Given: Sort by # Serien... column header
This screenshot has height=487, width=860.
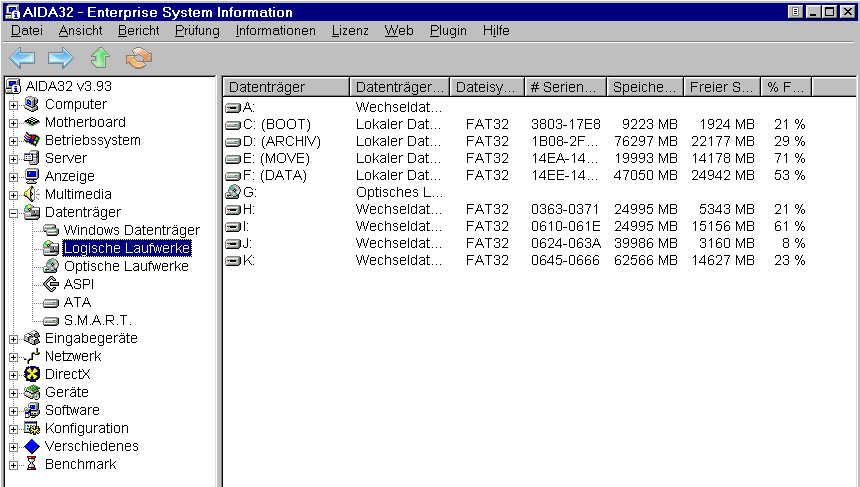Looking at the screenshot, I should [x=565, y=87].
